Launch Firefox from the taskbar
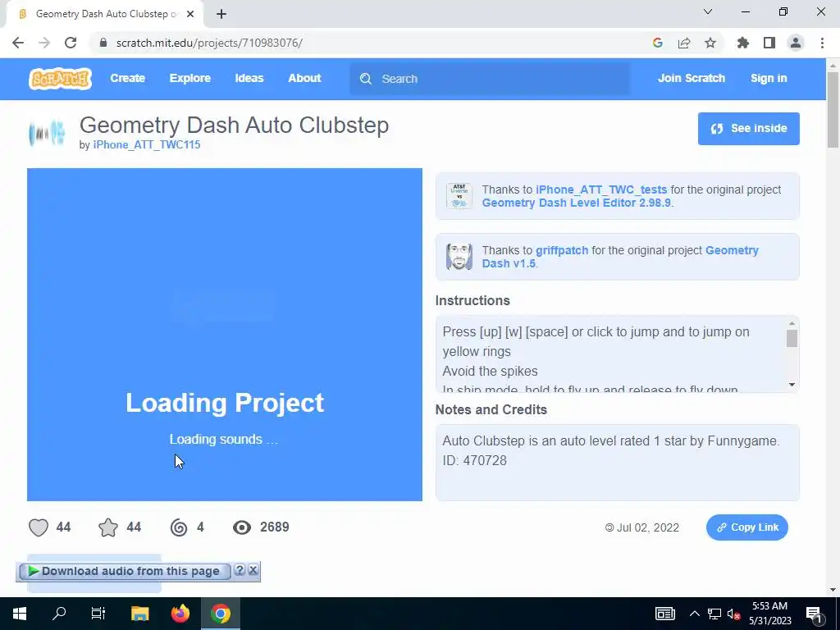The image size is (840, 630). coord(180,614)
